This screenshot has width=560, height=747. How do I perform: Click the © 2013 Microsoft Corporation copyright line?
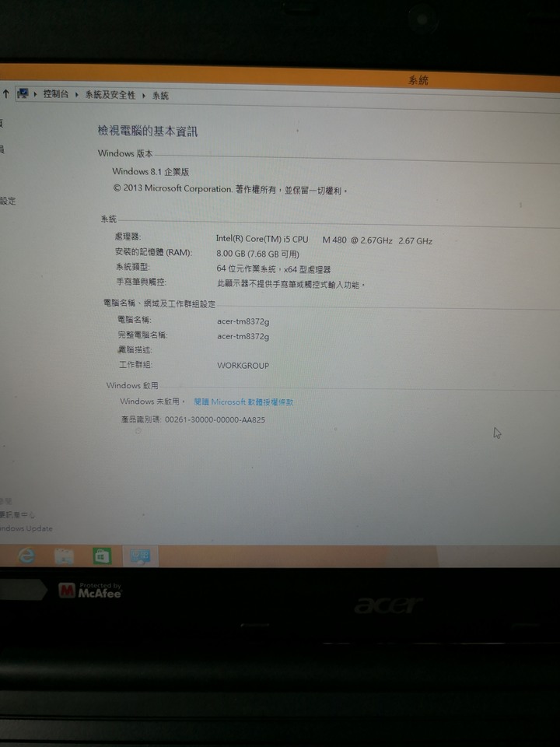230,189
